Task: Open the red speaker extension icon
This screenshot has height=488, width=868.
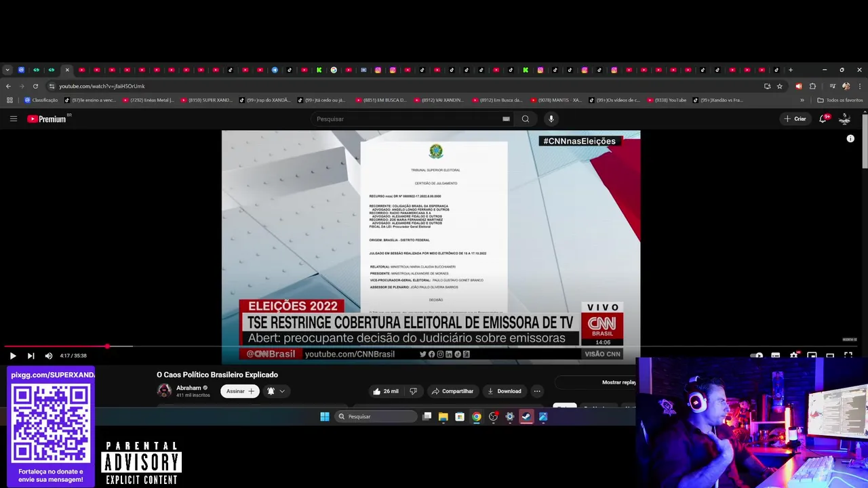Action: (798, 86)
